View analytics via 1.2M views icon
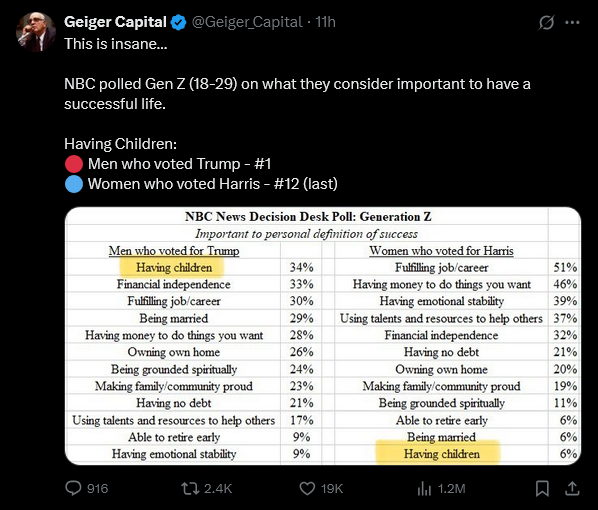The image size is (598, 510). 424,488
